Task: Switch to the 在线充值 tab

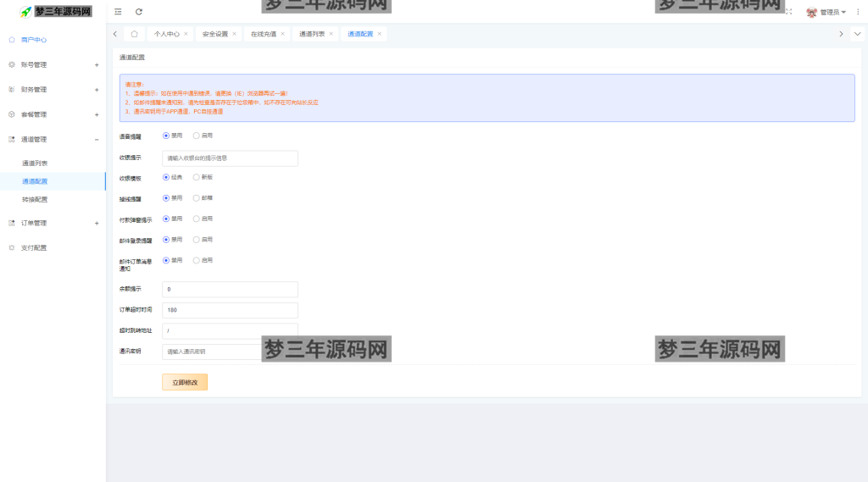Action: [264, 35]
